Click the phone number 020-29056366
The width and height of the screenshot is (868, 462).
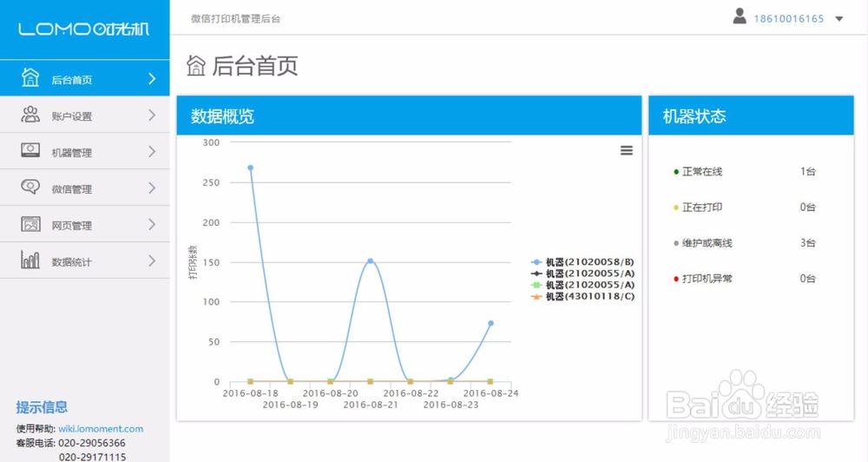(92, 443)
